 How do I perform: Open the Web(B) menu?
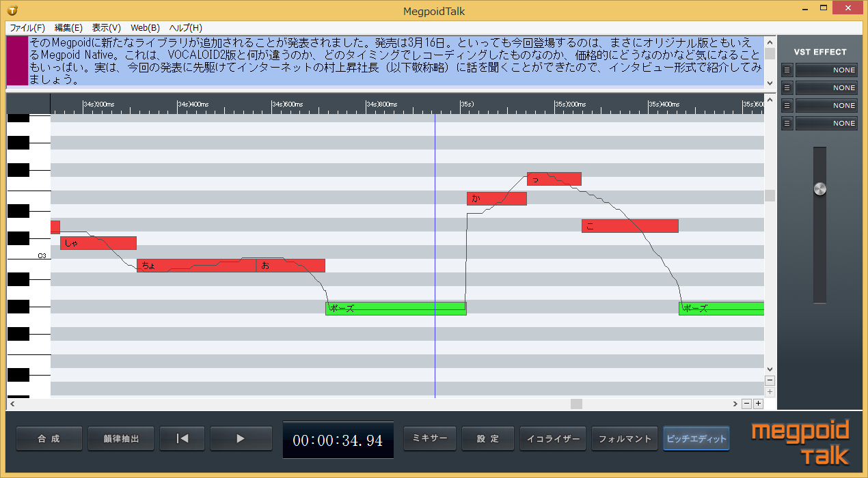(145, 28)
